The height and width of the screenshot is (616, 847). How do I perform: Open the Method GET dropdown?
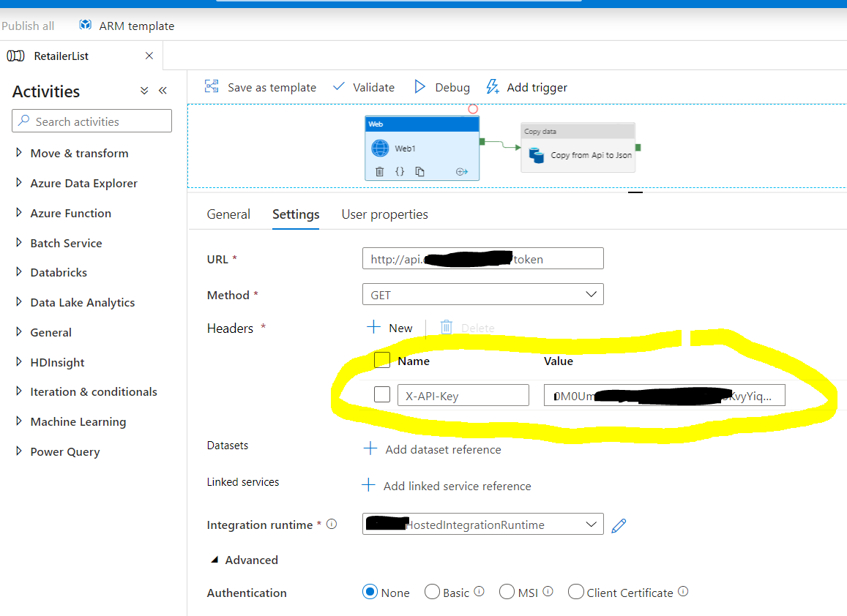coord(483,294)
